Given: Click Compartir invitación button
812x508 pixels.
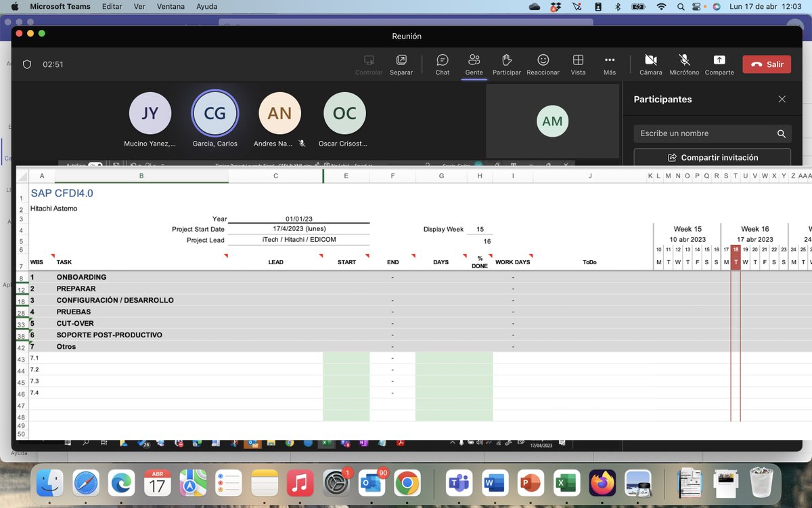Looking at the screenshot, I should click(712, 157).
